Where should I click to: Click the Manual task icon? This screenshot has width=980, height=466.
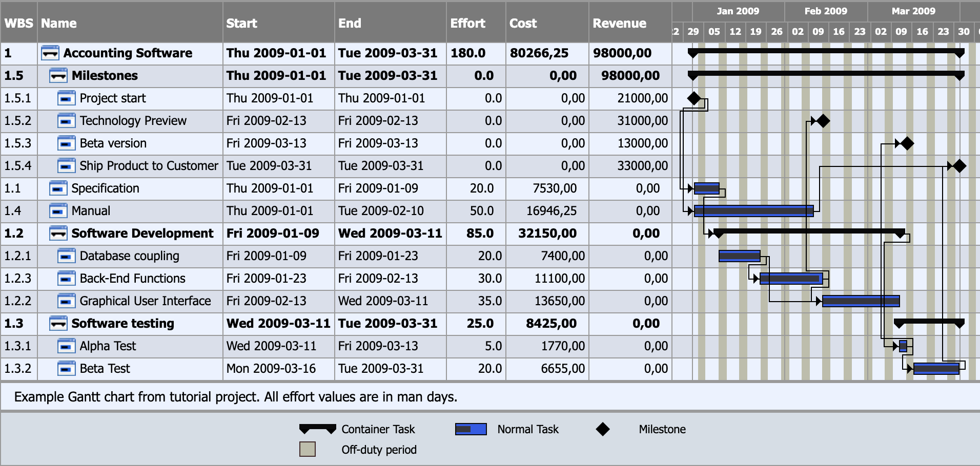pos(58,210)
